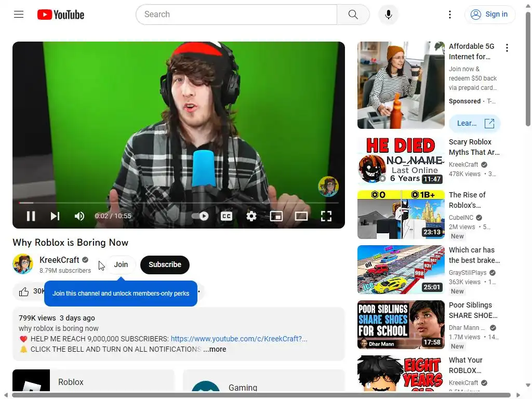Open What Your ROBLOX video thumbnail

coord(401,374)
